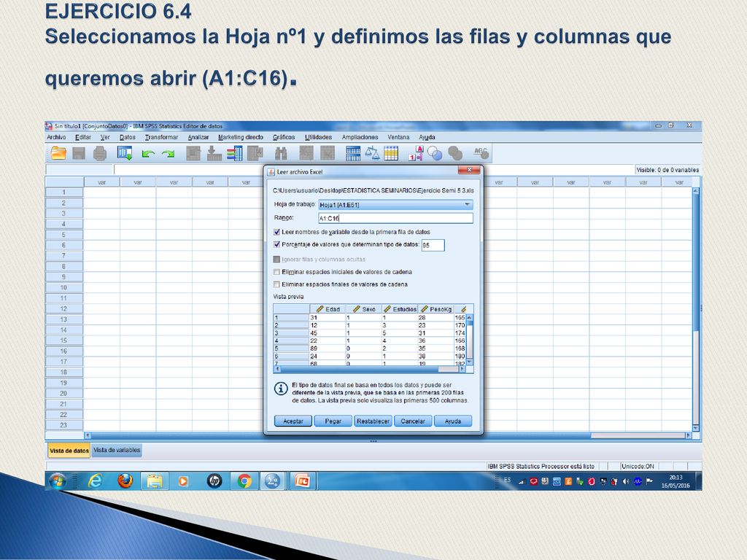Click the Print icon in SPSS toolbar
Image resolution: width=747 pixels, height=560 pixels.
click(x=100, y=153)
